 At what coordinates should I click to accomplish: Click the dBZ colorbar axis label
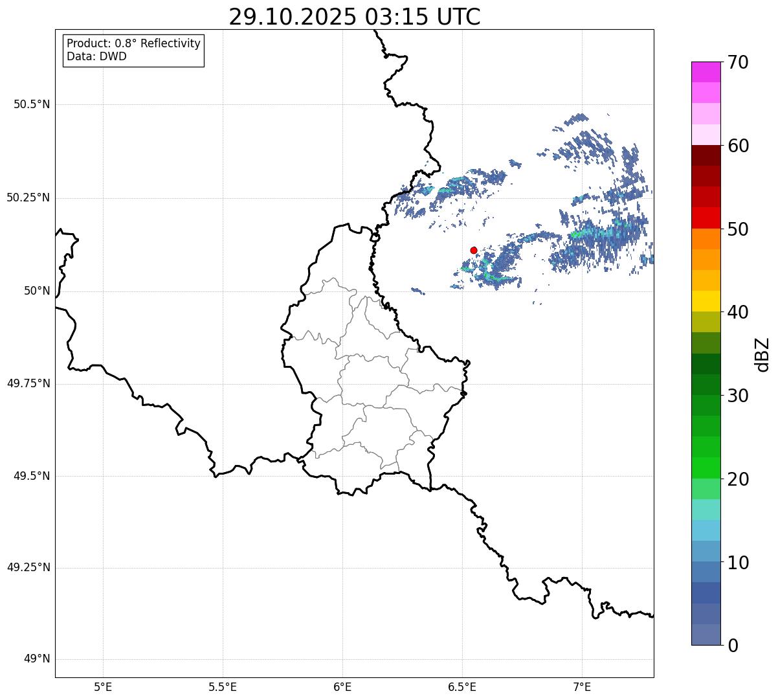[x=762, y=354]
